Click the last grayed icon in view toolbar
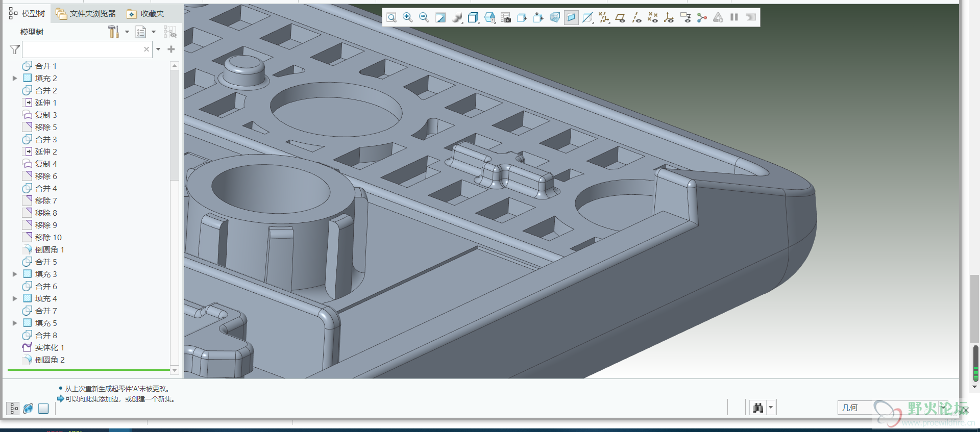Image resolution: width=980 pixels, height=432 pixels. click(x=751, y=17)
